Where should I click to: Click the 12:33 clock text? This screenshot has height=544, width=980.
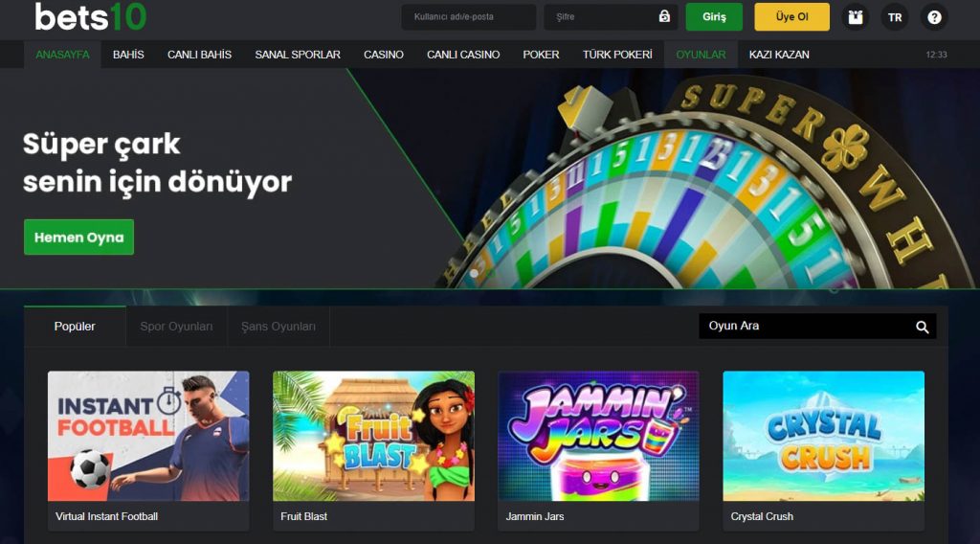point(936,55)
